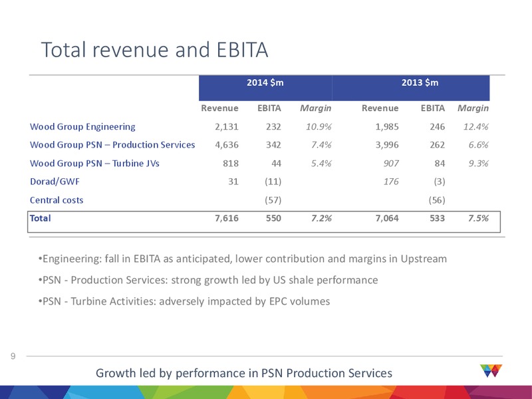The image size is (532, 399).
Task: Select the Total 7.5% margin cell
Action: pos(479,218)
